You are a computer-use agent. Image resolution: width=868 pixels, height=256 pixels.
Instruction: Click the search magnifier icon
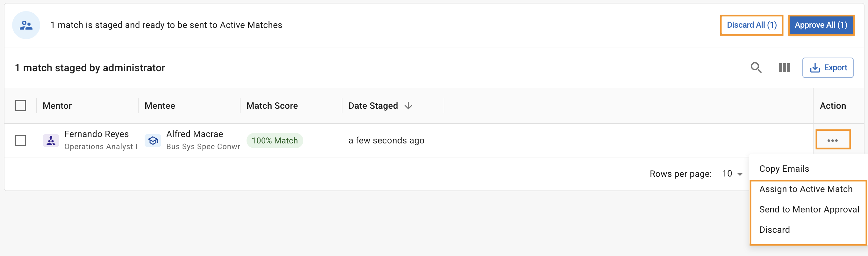pos(756,68)
